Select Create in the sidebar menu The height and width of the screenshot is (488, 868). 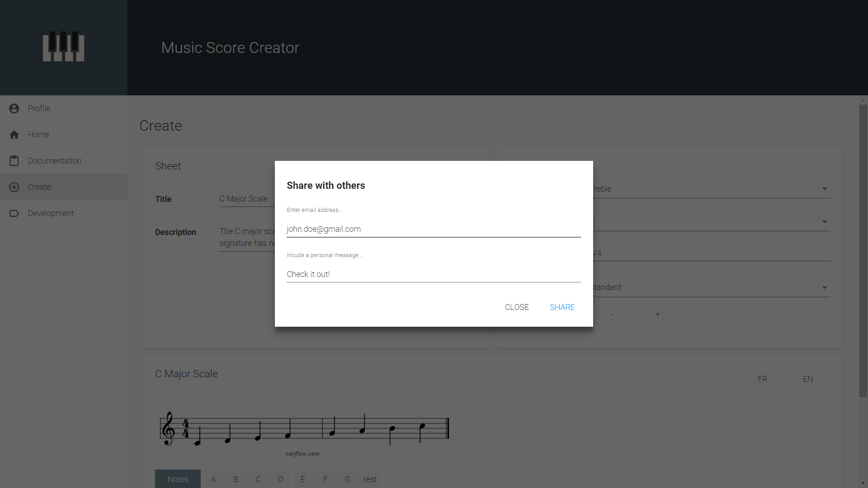coord(39,187)
